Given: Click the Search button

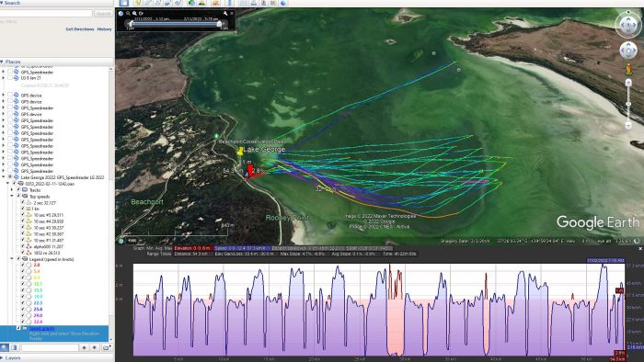Looking at the screenshot, I should pos(103,14).
